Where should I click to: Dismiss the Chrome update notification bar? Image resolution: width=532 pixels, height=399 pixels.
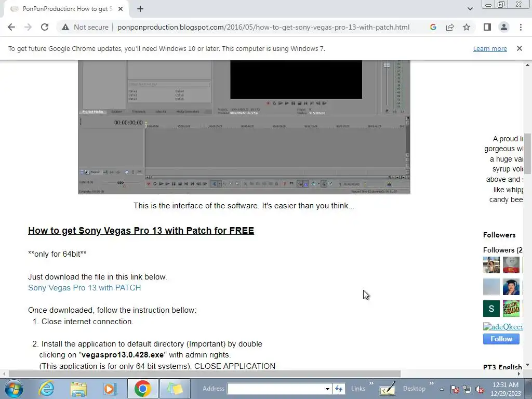519,48
